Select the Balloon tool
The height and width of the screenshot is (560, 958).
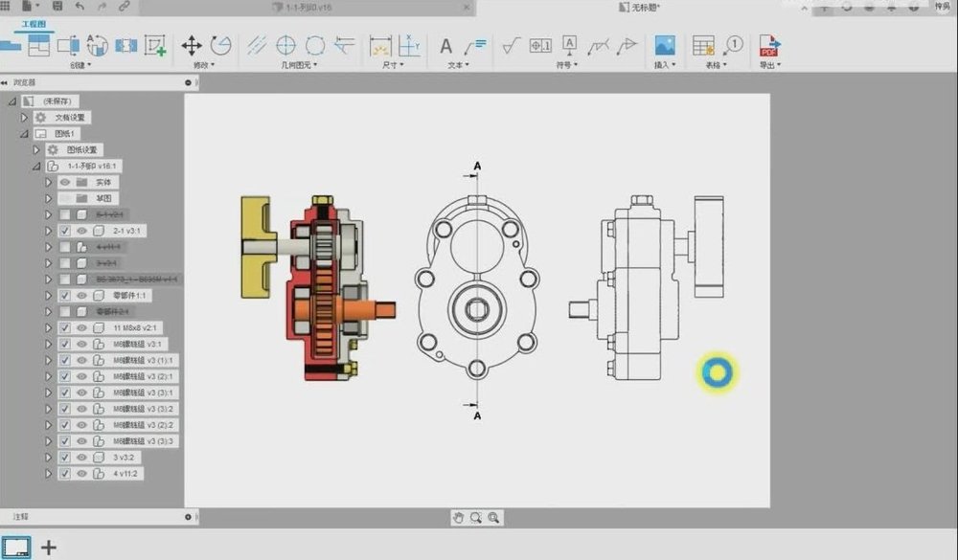(733, 45)
